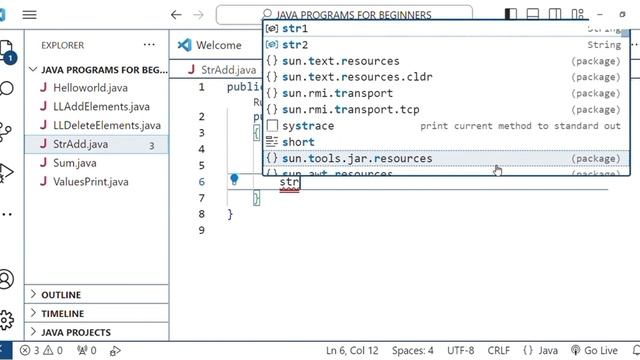The height and width of the screenshot is (360, 640).
Task: Open the Source Control view
Action: pos(6,131)
